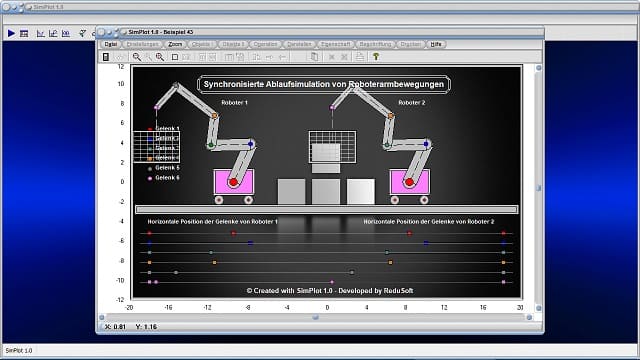Click the greyed printer icon
The height and width of the screenshot is (360, 640).
[360, 57]
